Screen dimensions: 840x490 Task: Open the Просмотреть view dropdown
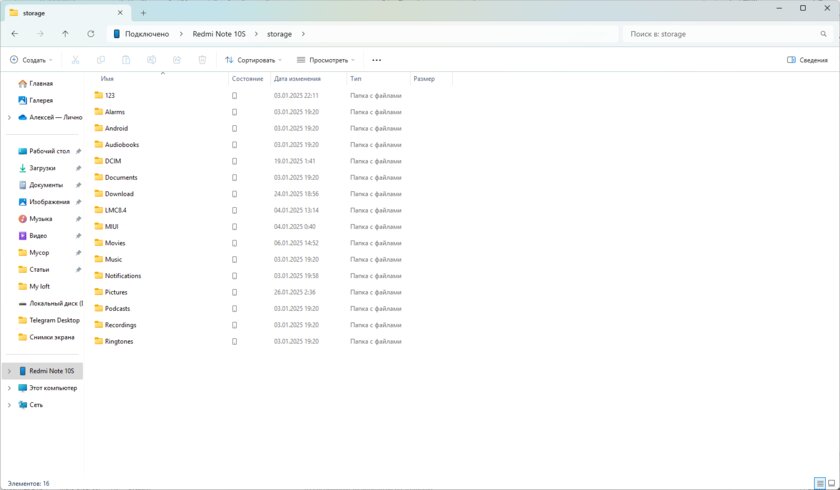pos(326,60)
